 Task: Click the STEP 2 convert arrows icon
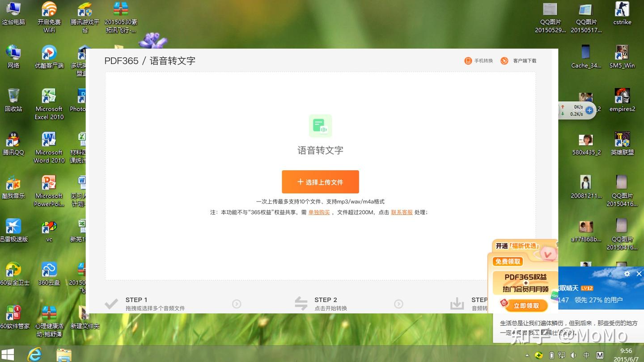point(301,304)
